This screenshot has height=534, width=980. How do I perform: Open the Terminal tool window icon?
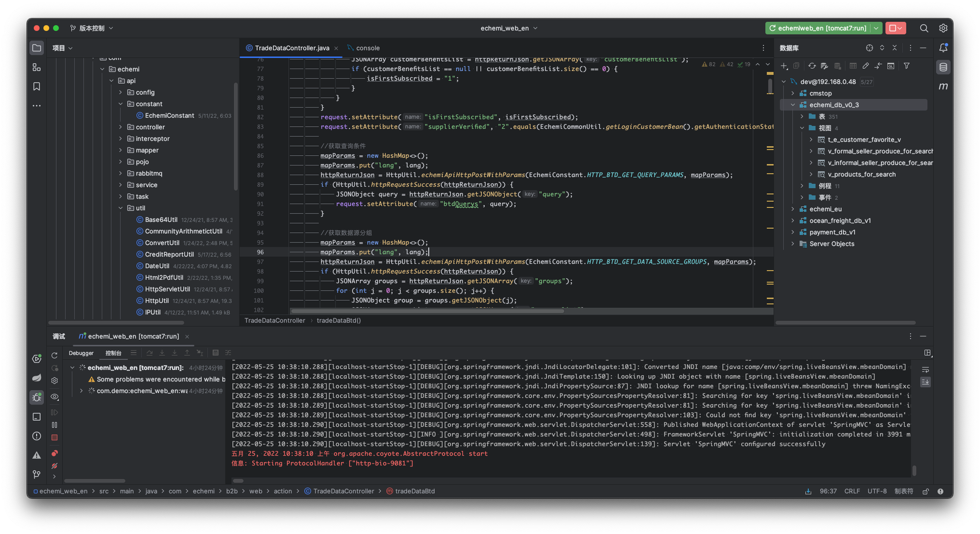tap(36, 416)
